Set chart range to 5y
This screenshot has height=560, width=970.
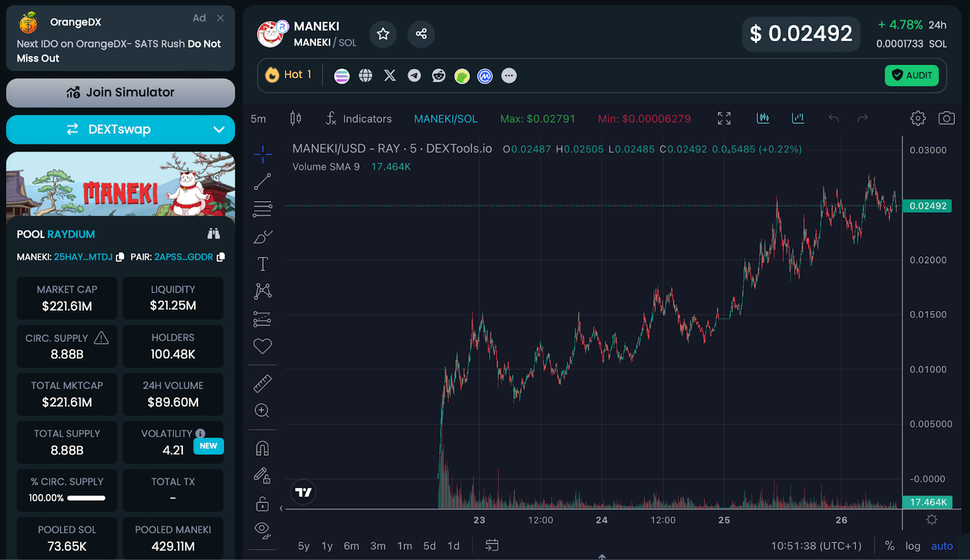(304, 546)
